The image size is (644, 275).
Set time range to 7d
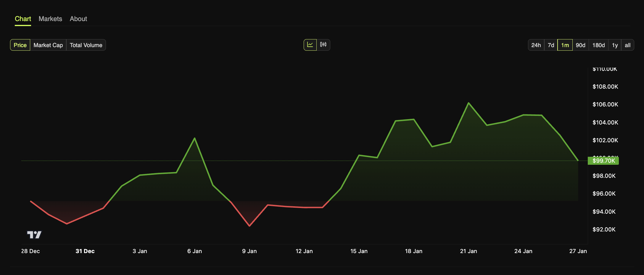[551, 45]
